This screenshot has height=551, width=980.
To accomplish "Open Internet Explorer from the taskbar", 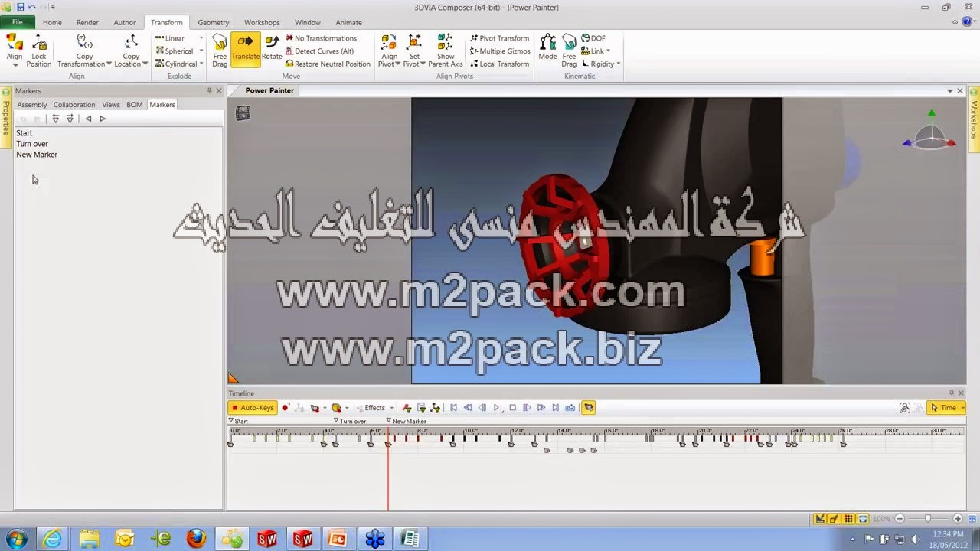I will (x=53, y=539).
